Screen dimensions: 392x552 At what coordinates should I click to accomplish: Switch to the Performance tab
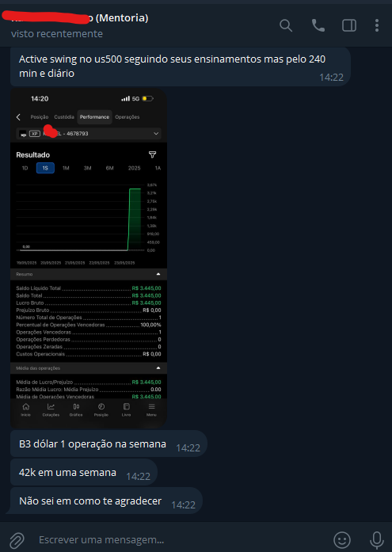(94, 117)
